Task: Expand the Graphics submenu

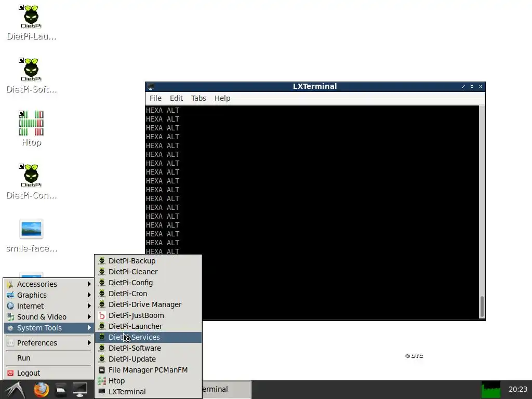Action: (49, 295)
